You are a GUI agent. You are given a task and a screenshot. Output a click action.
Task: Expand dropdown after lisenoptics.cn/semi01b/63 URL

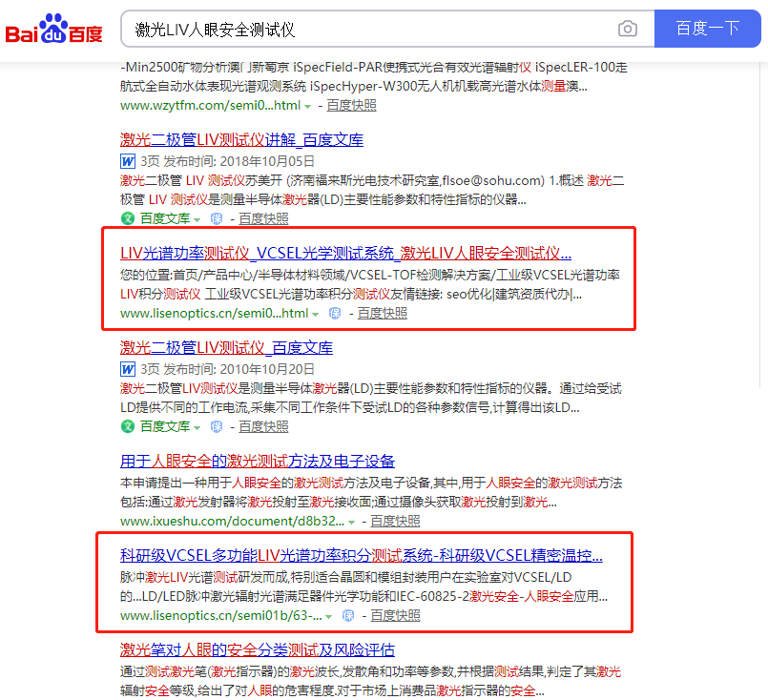click(328, 617)
